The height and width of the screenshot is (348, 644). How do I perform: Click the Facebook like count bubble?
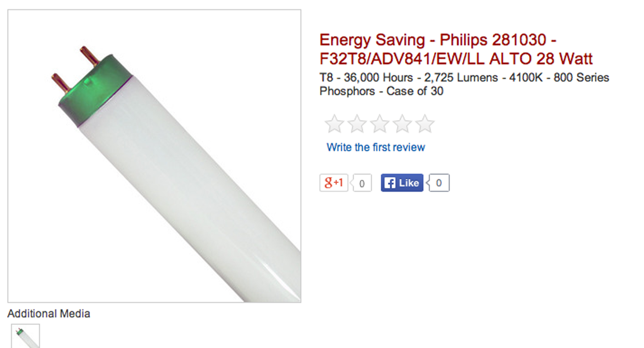click(x=438, y=183)
